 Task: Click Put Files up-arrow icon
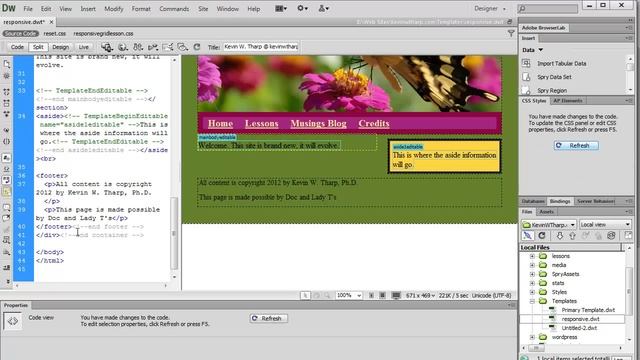coord(572,236)
